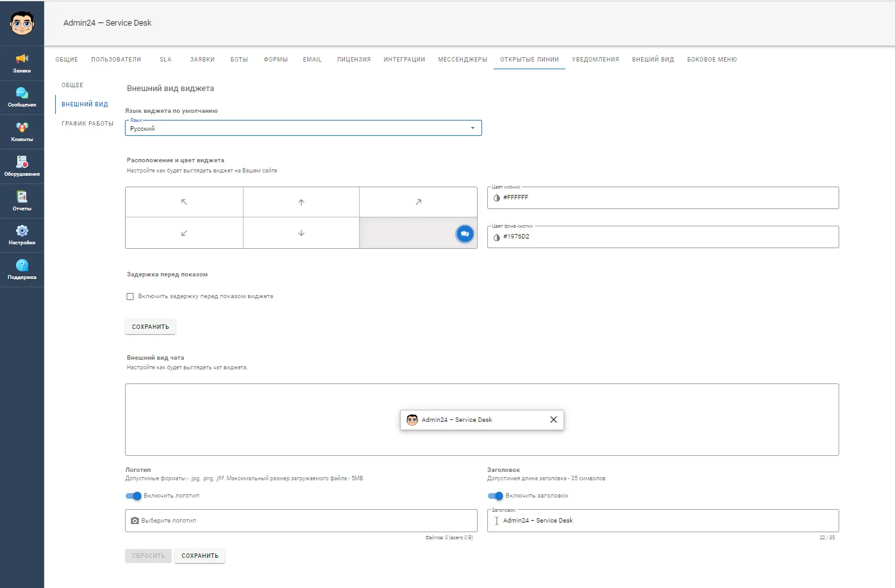The image size is (895, 588).
Task: Open the Лицензия tab
Action: click(354, 60)
